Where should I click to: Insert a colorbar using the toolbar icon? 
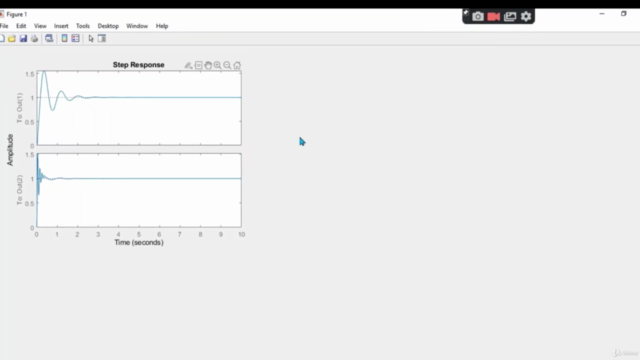tap(64, 38)
